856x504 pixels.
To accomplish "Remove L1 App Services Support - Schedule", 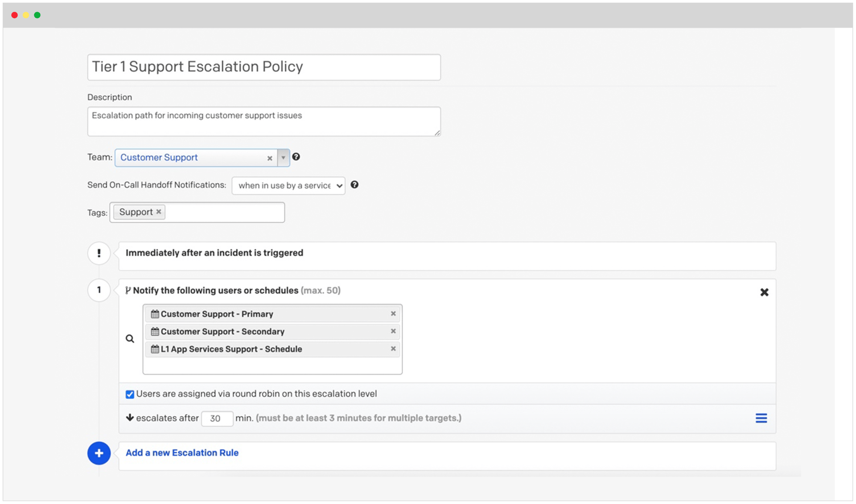I will point(393,348).
